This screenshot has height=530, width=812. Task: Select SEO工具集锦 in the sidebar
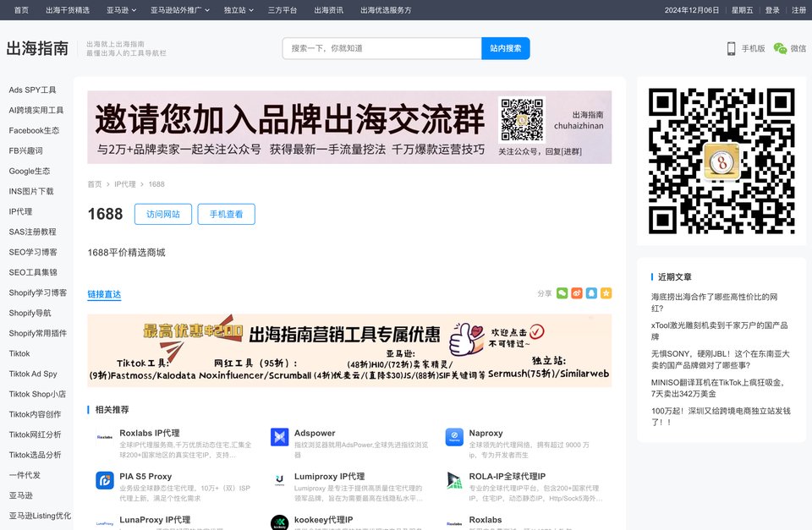click(x=33, y=272)
